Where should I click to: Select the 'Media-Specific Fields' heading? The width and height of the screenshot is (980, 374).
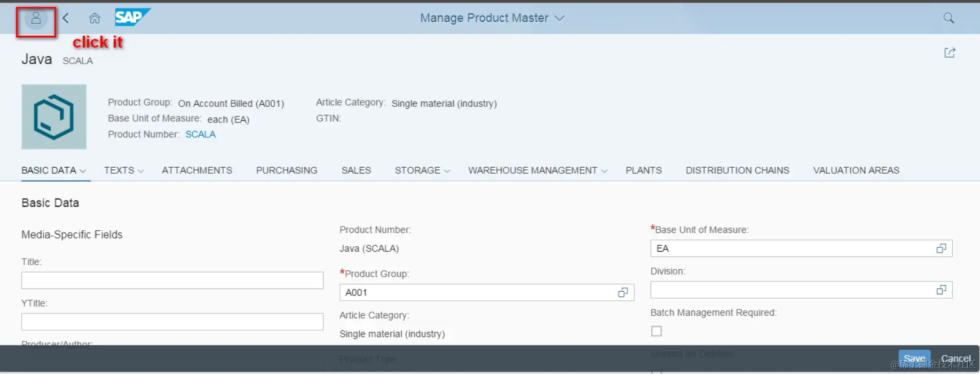coord(72,235)
